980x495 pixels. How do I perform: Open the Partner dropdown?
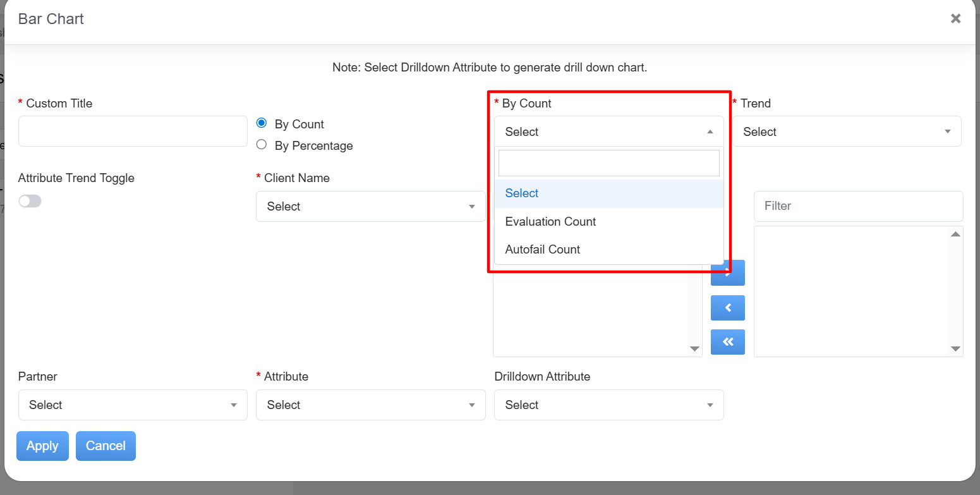[x=133, y=405]
